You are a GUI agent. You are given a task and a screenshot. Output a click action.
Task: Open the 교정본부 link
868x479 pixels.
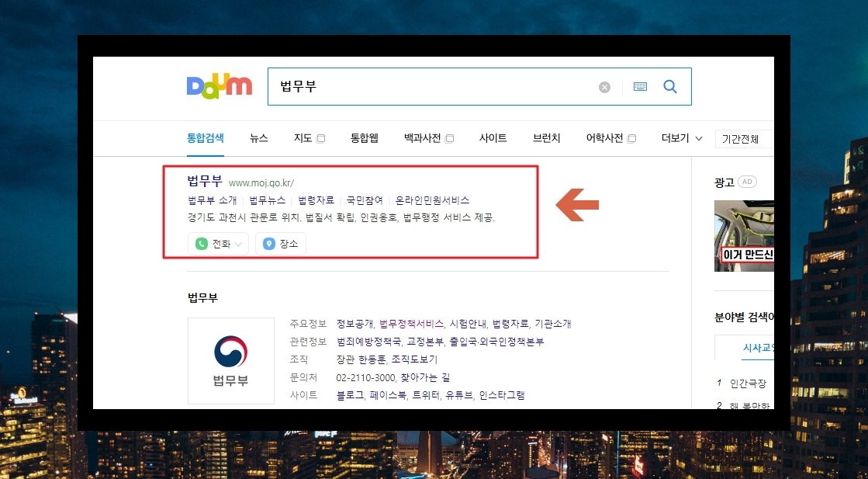coord(426,342)
